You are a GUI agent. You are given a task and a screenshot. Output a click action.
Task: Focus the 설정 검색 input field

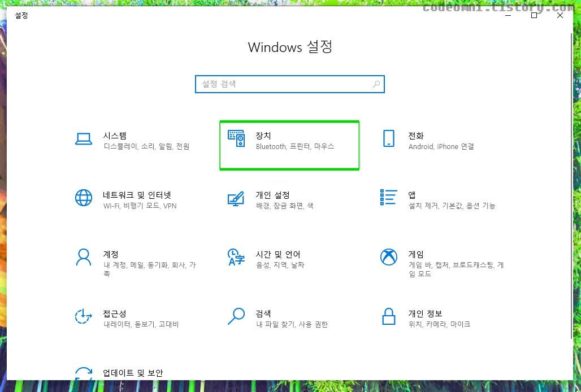coord(290,84)
